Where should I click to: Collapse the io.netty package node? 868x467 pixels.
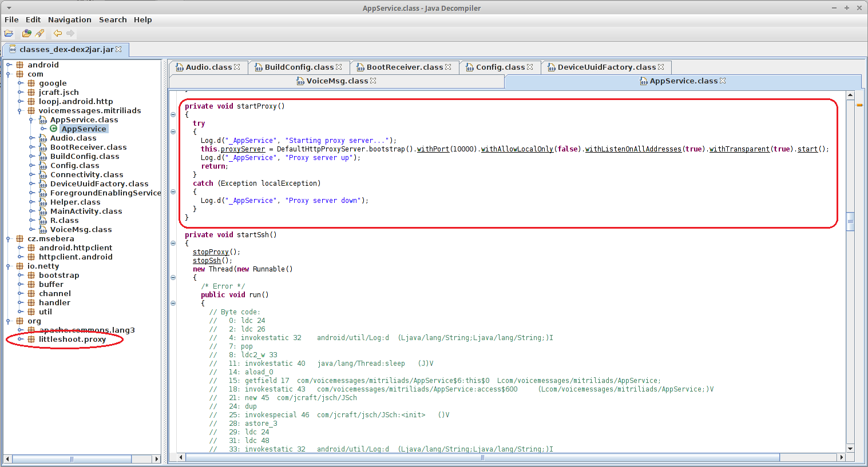pyautogui.click(x=9, y=266)
